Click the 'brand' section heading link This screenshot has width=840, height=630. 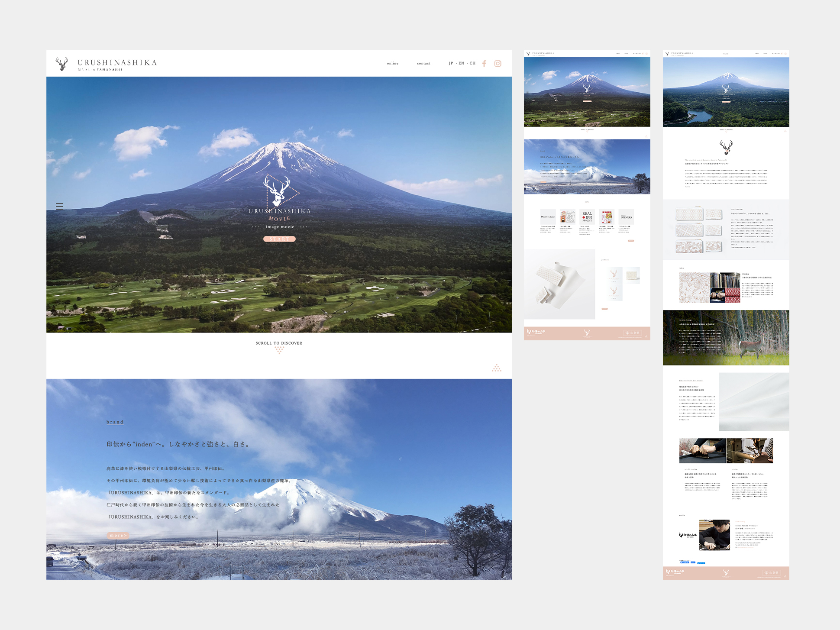[x=115, y=422]
